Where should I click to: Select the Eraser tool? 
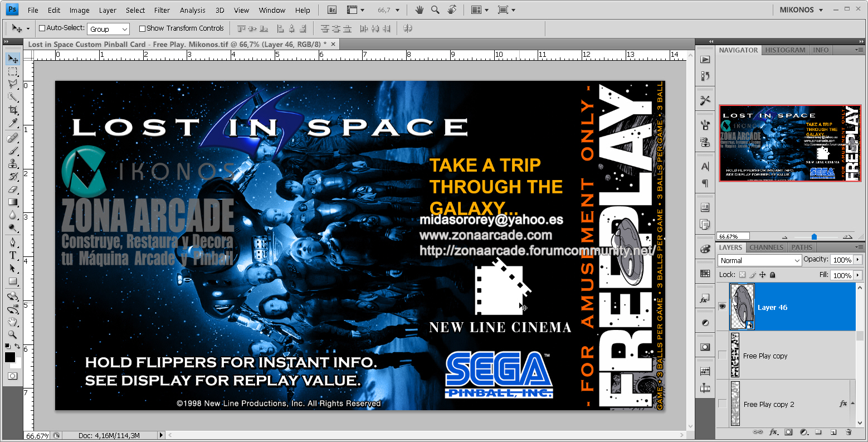pos(13,190)
